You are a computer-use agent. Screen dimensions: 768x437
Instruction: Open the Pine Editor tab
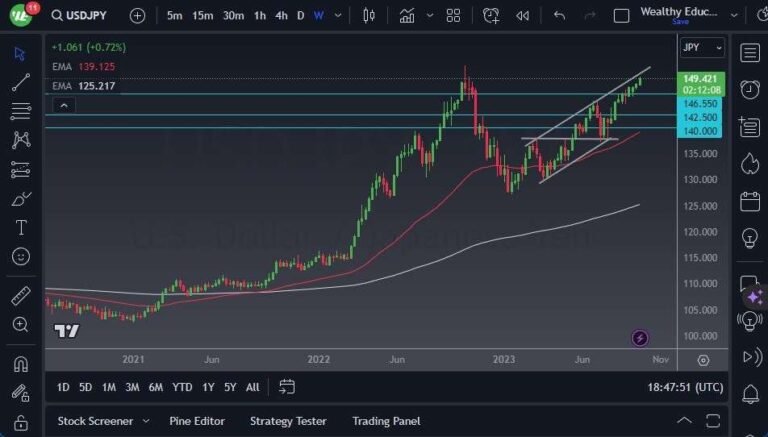click(197, 421)
